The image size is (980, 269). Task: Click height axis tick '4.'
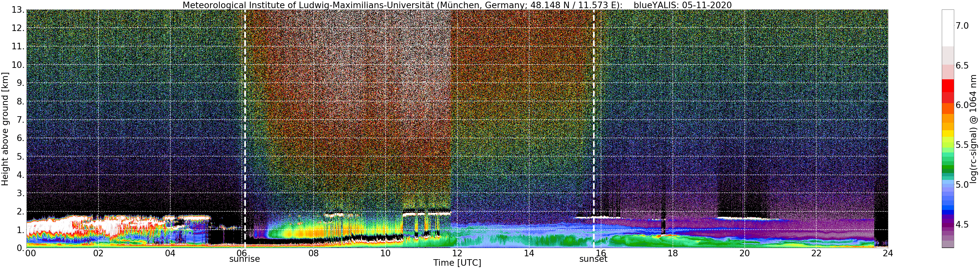point(21,175)
